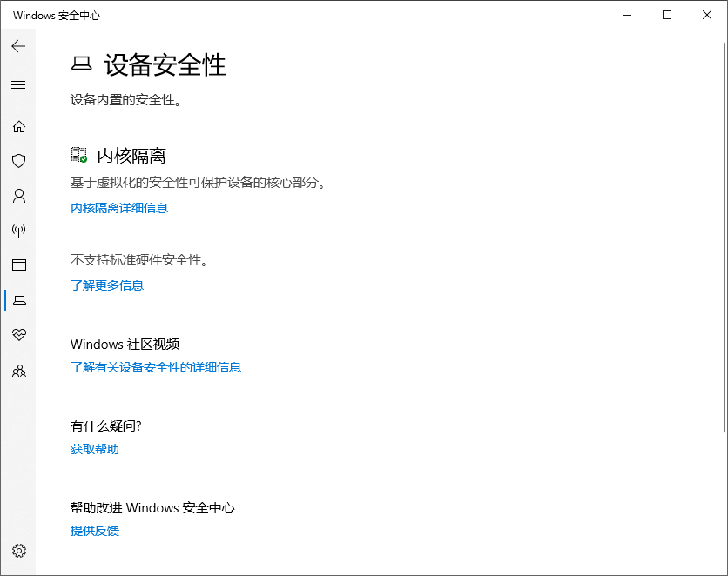Open Firewall & network protection icon
728x576 pixels.
point(18,230)
